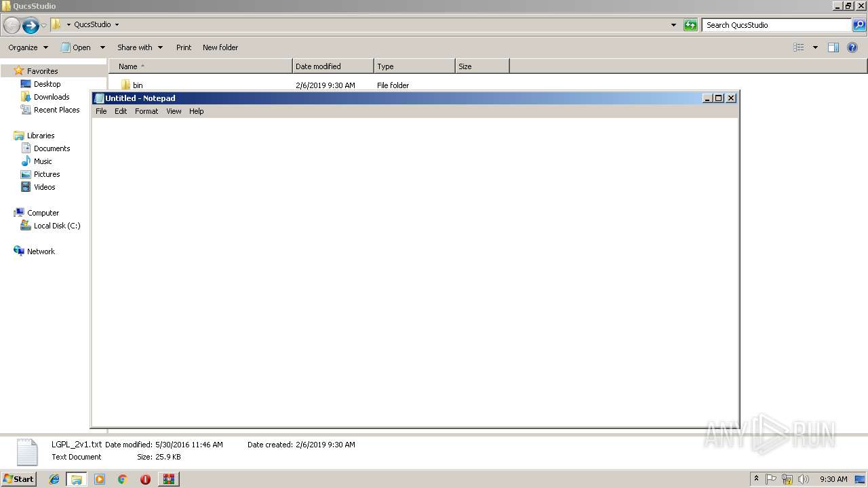Create a New folder
868x488 pixels.
point(220,47)
